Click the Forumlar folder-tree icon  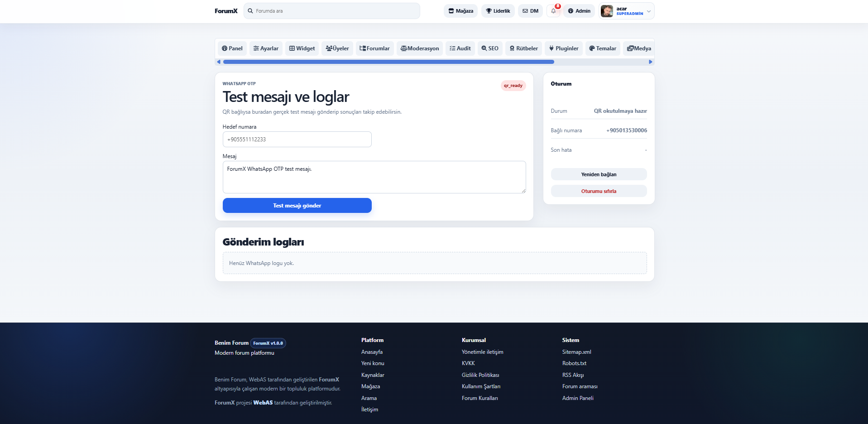click(363, 48)
